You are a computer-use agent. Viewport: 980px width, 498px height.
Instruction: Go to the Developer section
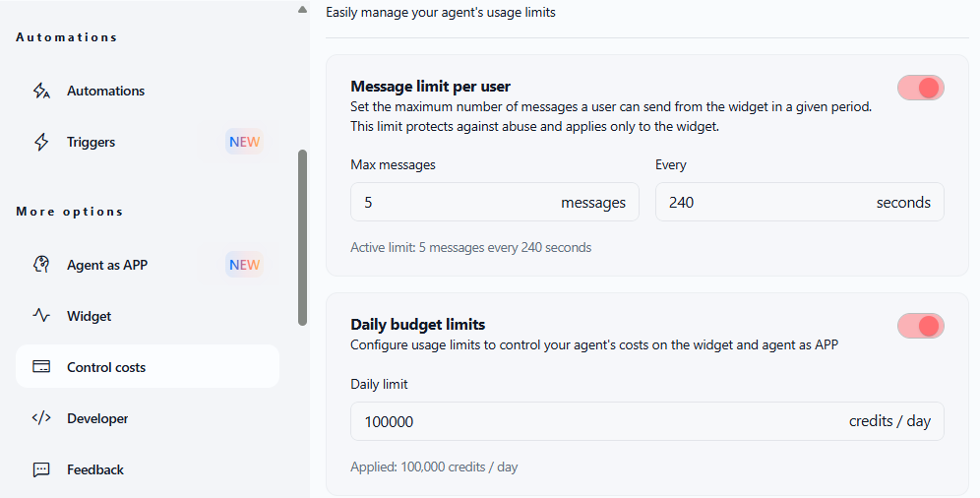tap(97, 418)
